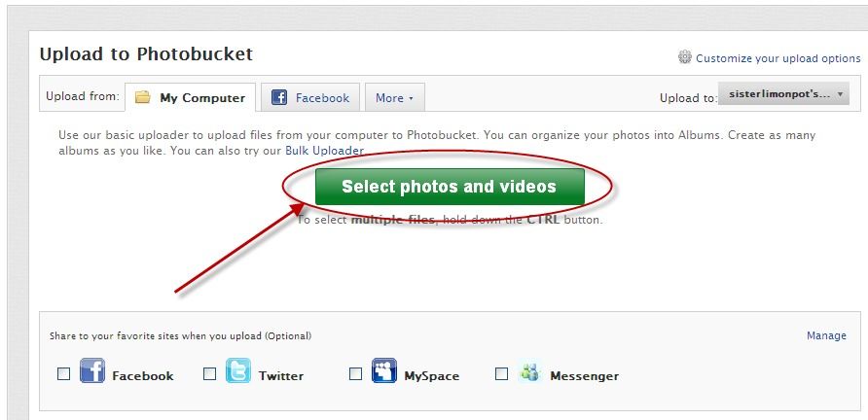Click the Manage sharing sites link
Image resolution: width=868 pixels, height=420 pixels.
[x=826, y=335]
